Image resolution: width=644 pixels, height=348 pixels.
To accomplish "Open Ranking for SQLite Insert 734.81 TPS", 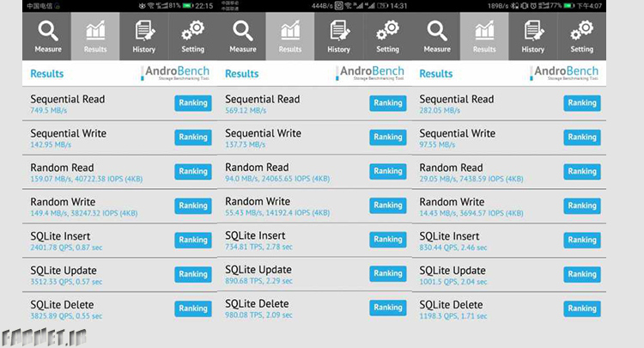I will coord(388,240).
